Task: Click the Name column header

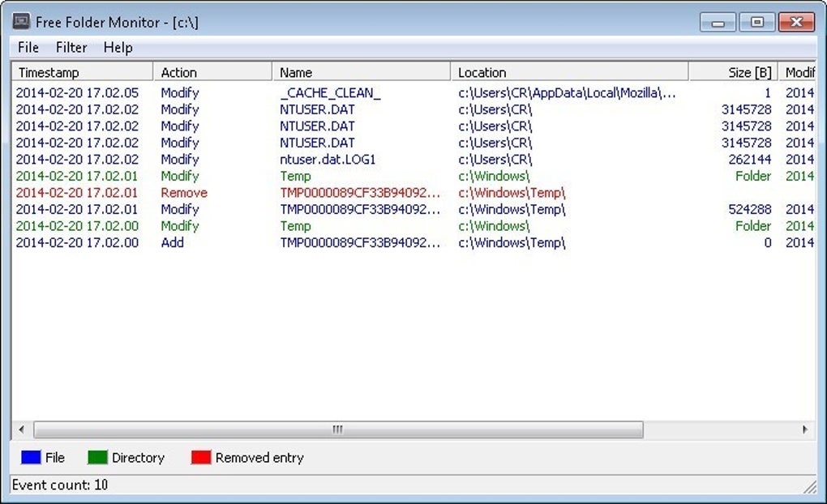Action: tap(357, 71)
